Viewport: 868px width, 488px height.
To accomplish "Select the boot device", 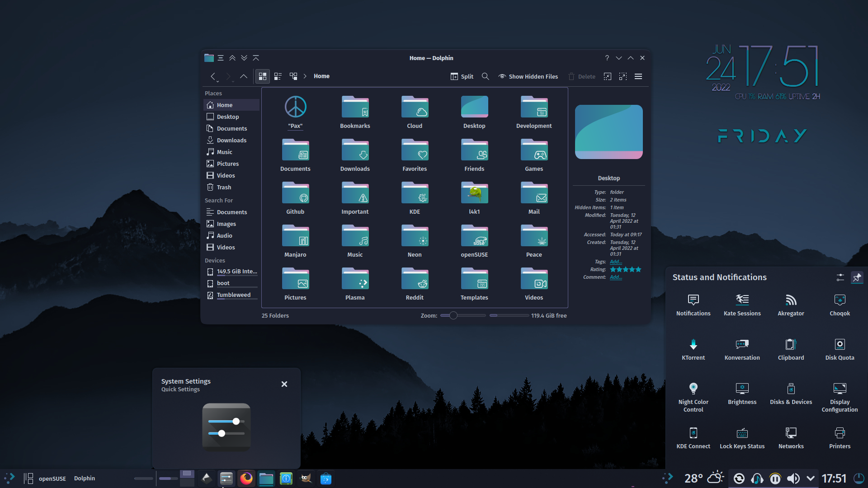I will coord(231,283).
